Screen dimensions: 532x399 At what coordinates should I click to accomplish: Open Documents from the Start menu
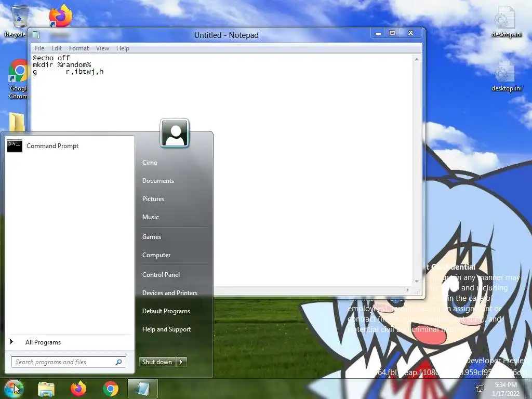[x=158, y=181]
